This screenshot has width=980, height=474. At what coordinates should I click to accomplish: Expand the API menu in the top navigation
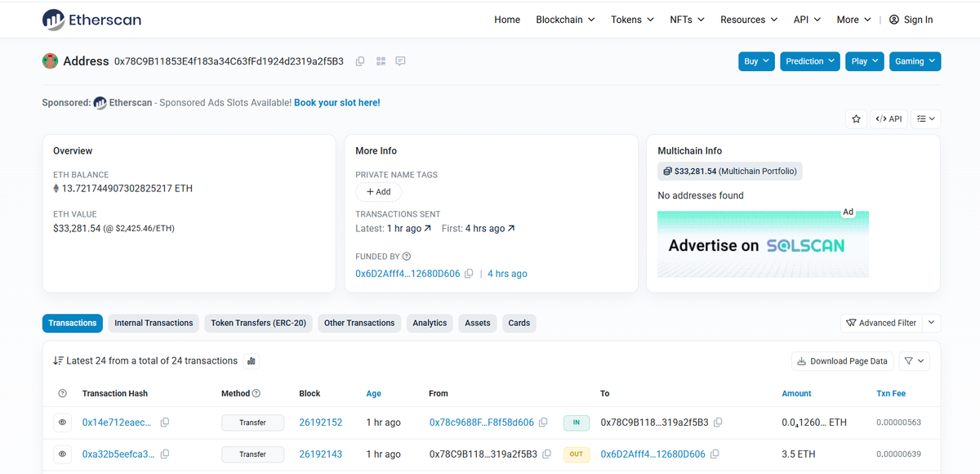(x=807, y=20)
